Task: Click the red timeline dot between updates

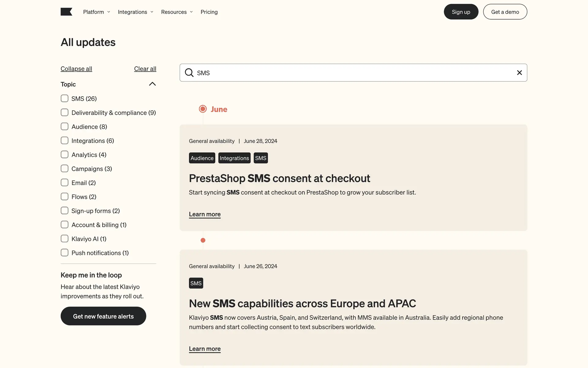Action: [x=203, y=240]
